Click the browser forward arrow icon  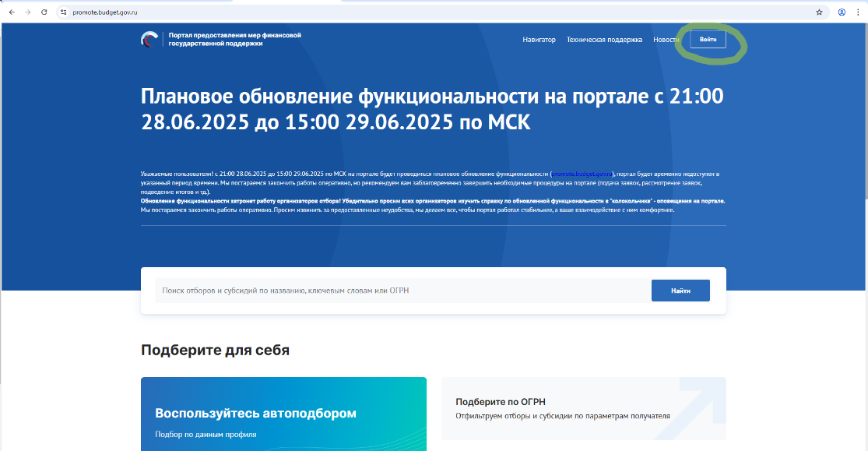coord(26,12)
